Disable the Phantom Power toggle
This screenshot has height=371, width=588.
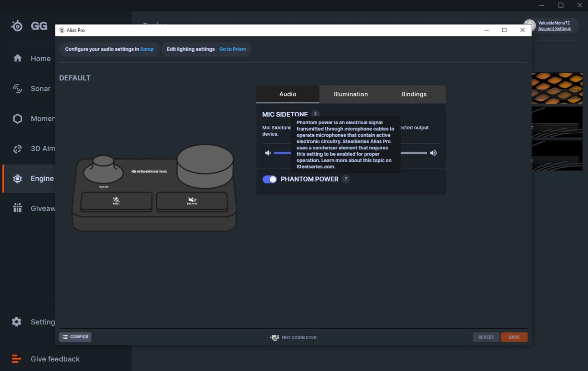269,179
